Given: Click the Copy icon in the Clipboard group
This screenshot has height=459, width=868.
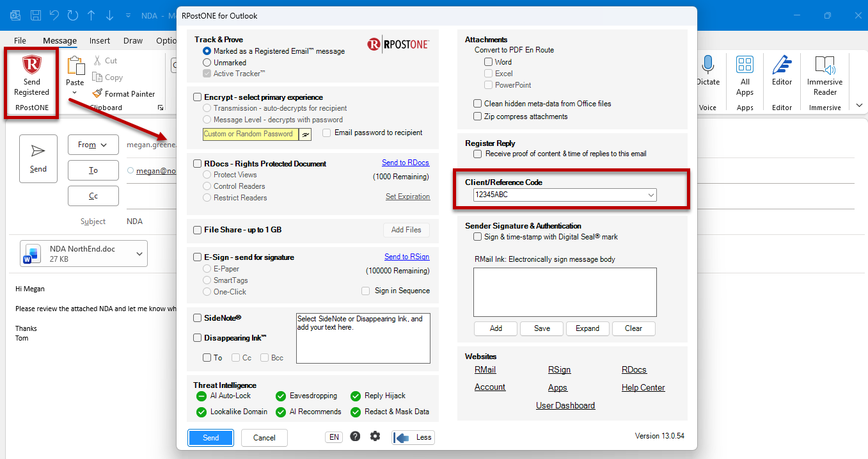Looking at the screenshot, I should [x=97, y=77].
